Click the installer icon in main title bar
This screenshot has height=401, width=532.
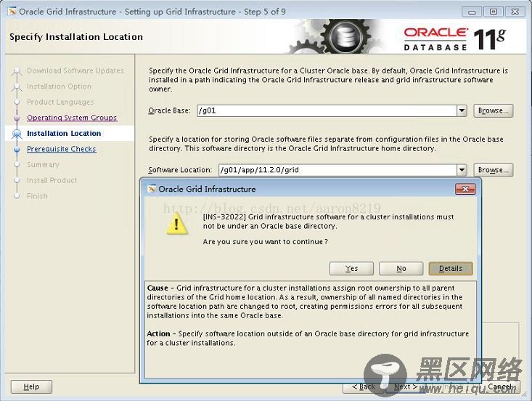pos(12,12)
